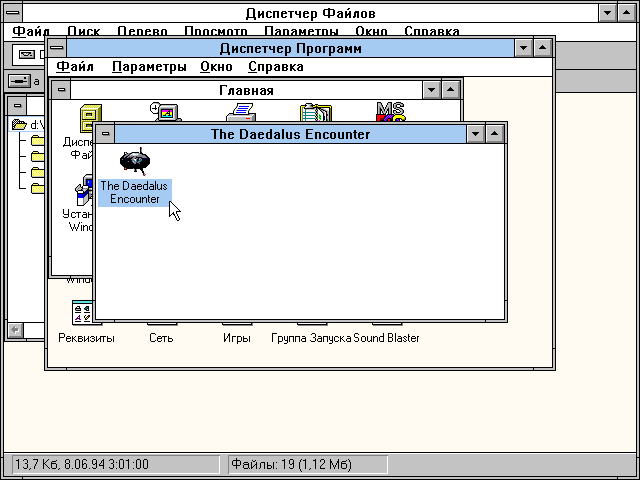This screenshot has width=640, height=480.
Task: Maximize The Daedalus Encounter group window
Action: click(x=494, y=133)
